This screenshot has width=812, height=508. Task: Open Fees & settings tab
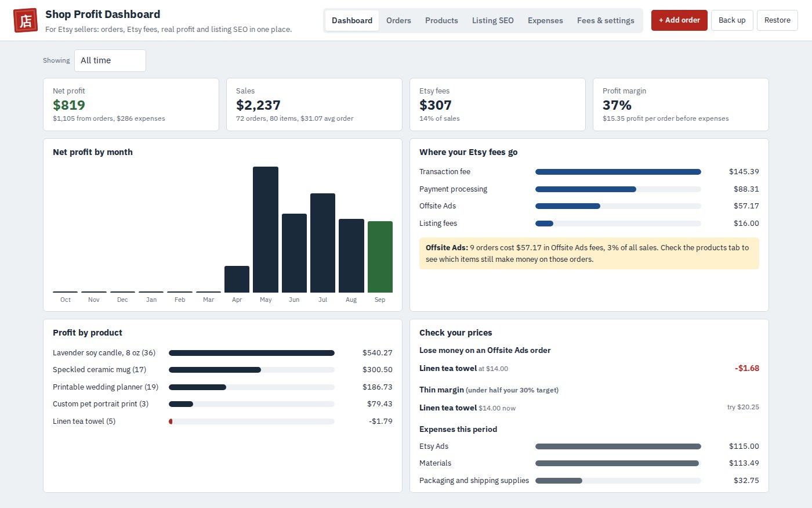coord(606,20)
